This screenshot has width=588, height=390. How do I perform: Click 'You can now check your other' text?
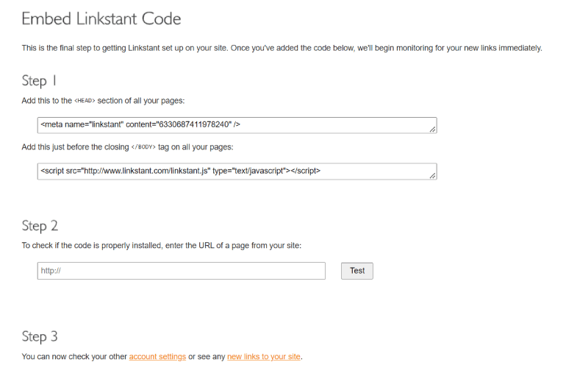point(74,357)
